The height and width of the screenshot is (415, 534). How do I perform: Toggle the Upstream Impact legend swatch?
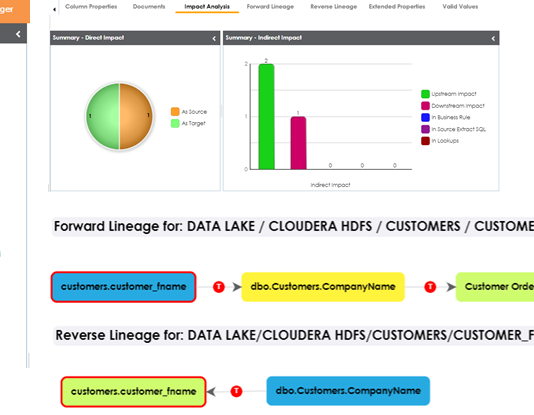click(x=425, y=94)
